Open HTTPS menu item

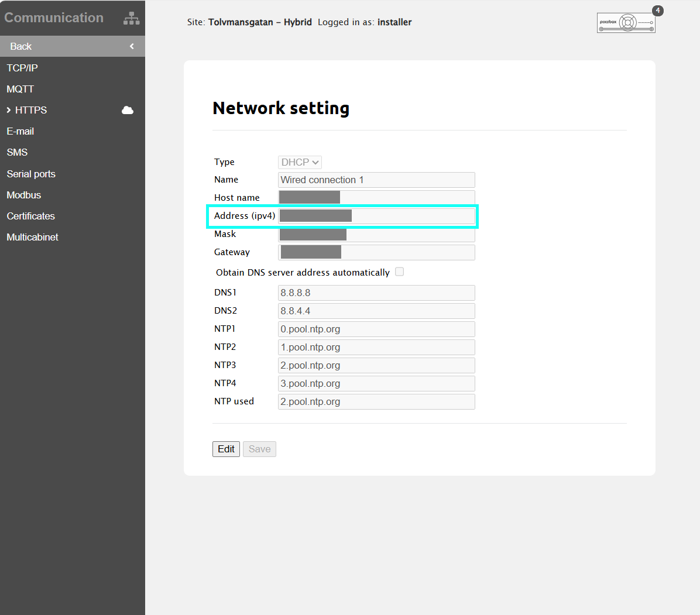[x=31, y=110]
